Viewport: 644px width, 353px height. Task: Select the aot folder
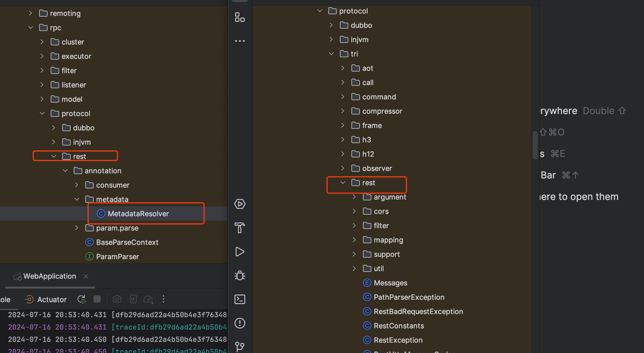pyautogui.click(x=368, y=68)
